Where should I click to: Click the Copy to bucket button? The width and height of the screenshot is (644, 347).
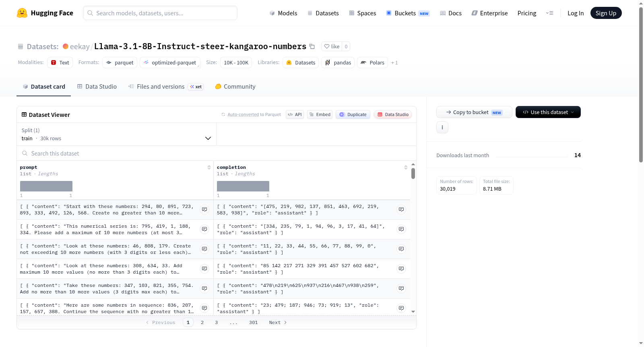pyautogui.click(x=474, y=112)
